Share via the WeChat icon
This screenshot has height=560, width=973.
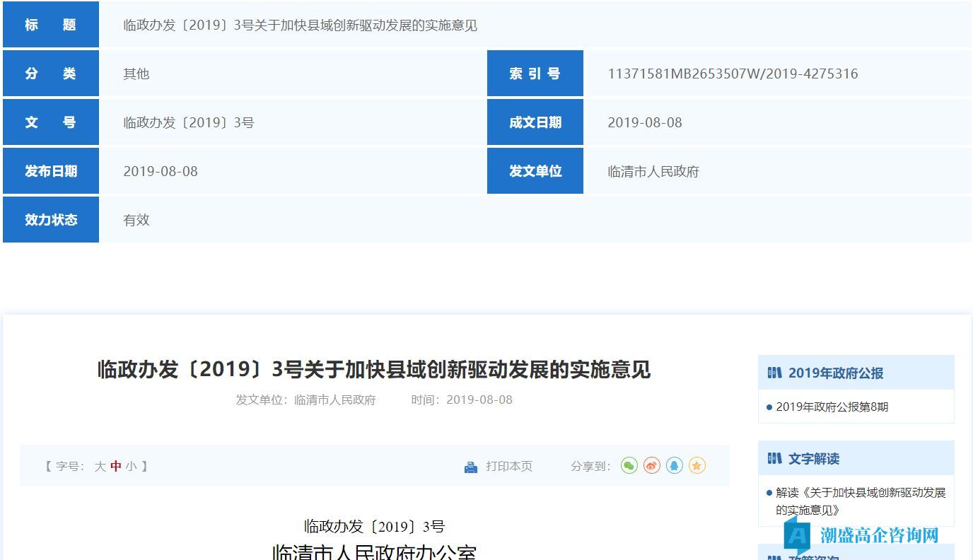pyautogui.click(x=629, y=465)
